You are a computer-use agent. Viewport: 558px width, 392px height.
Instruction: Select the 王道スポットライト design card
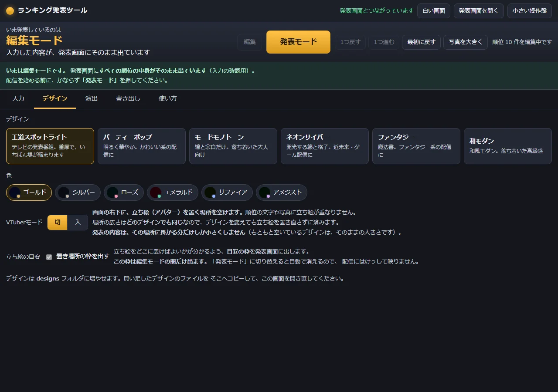pos(50,146)
